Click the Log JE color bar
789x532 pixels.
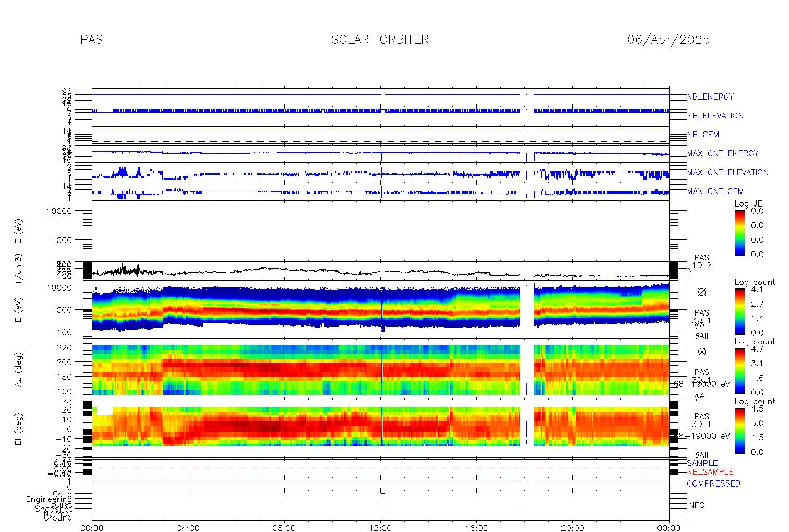pyautogui.click(x=740, y=233)
